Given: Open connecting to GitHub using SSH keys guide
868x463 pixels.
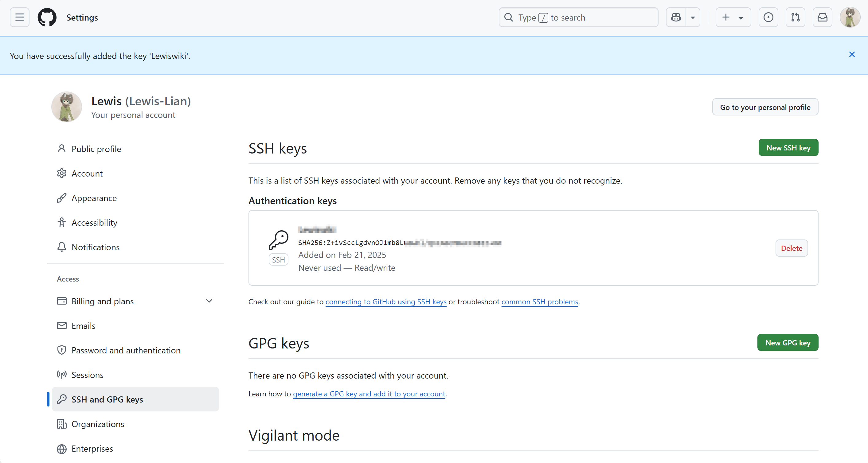Looking at the screenshot, I should (x=386, y=302).
